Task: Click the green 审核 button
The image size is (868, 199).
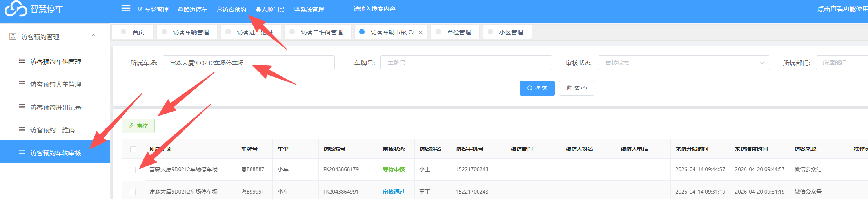Action: point(138,126)
